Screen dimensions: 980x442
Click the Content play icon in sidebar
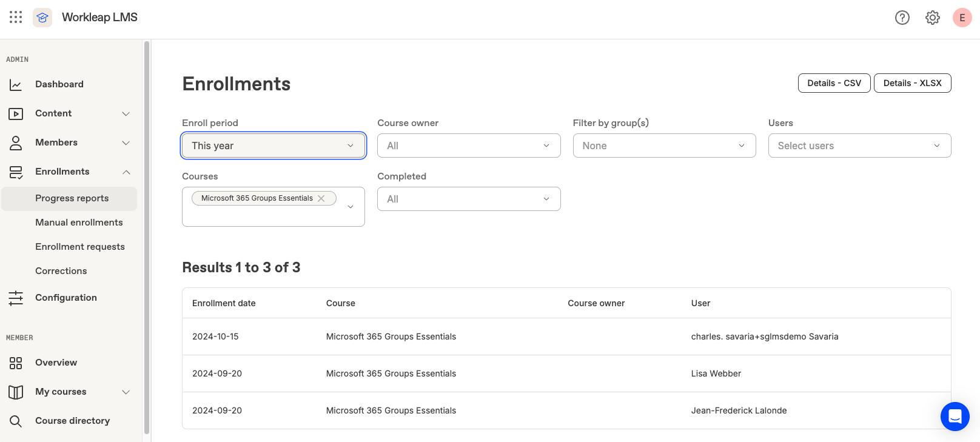point(16,114)
